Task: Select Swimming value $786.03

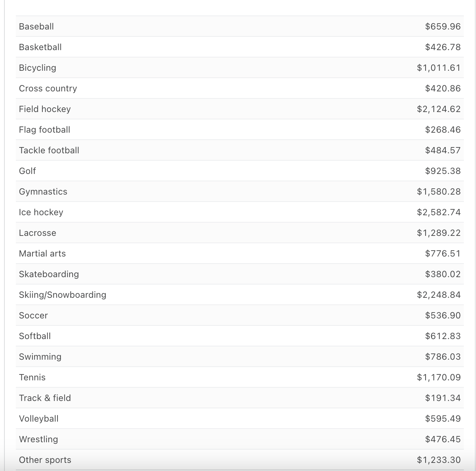Action: point(443,357)
